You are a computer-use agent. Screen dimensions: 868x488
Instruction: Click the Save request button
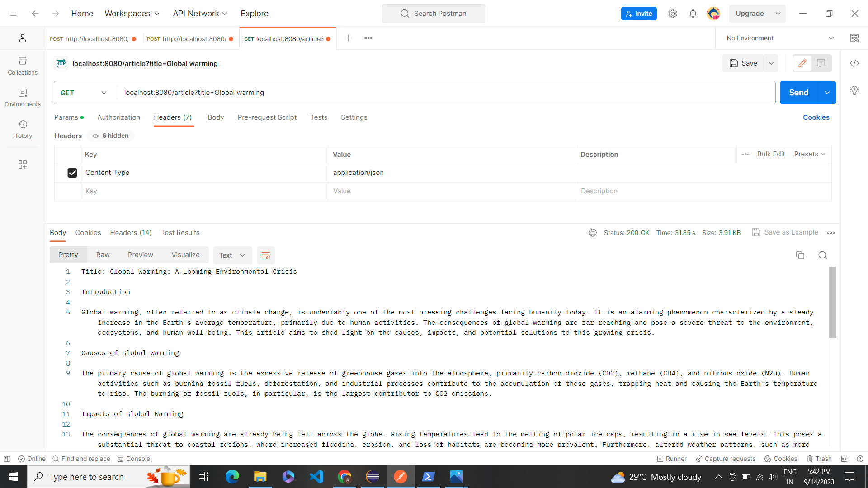(744, 63)
